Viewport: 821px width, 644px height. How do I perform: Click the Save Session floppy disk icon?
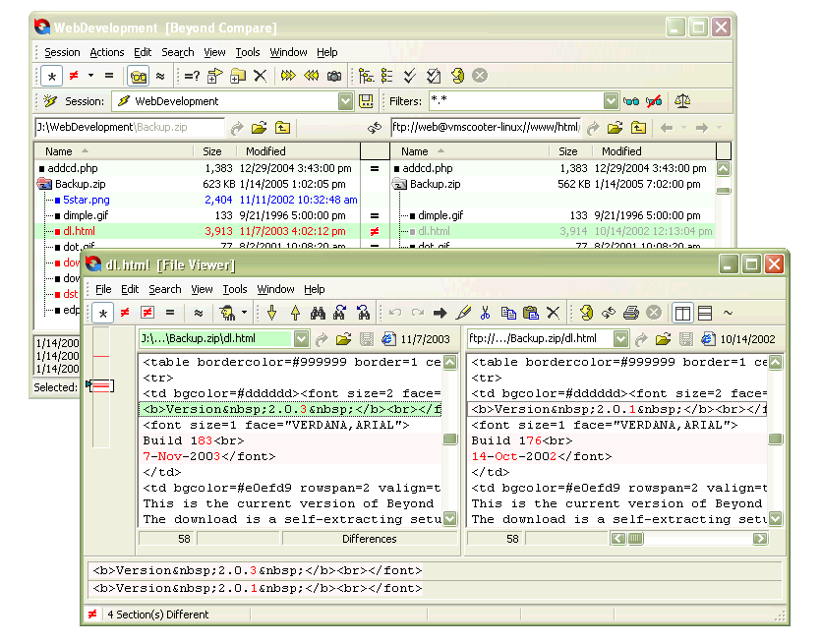[367, 101]
